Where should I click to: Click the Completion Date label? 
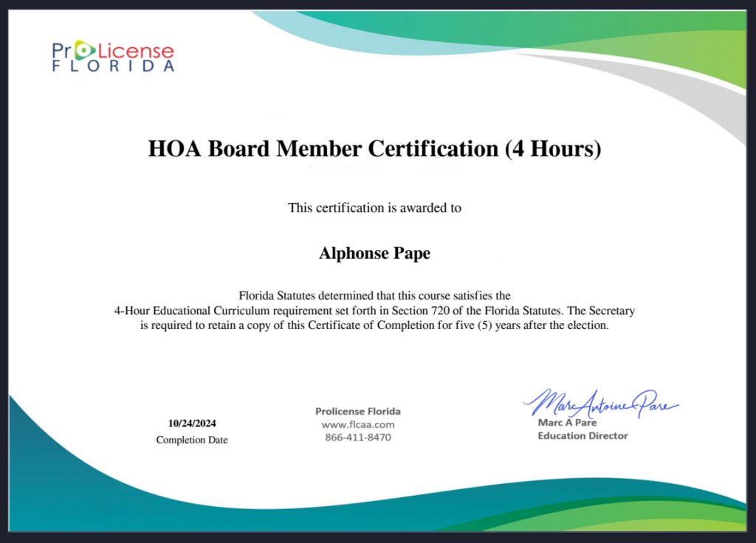[192, 440]
